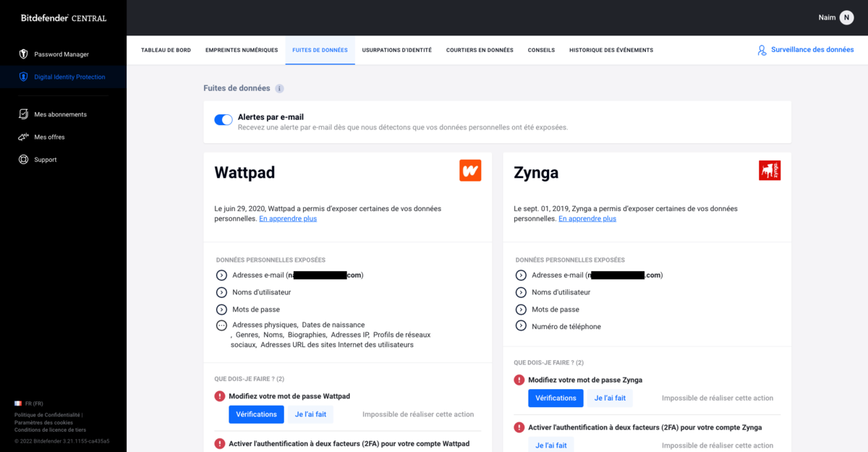The image size is (868, 452).
Task: Open Password Manager menu item
Action: tap(63, 54)
